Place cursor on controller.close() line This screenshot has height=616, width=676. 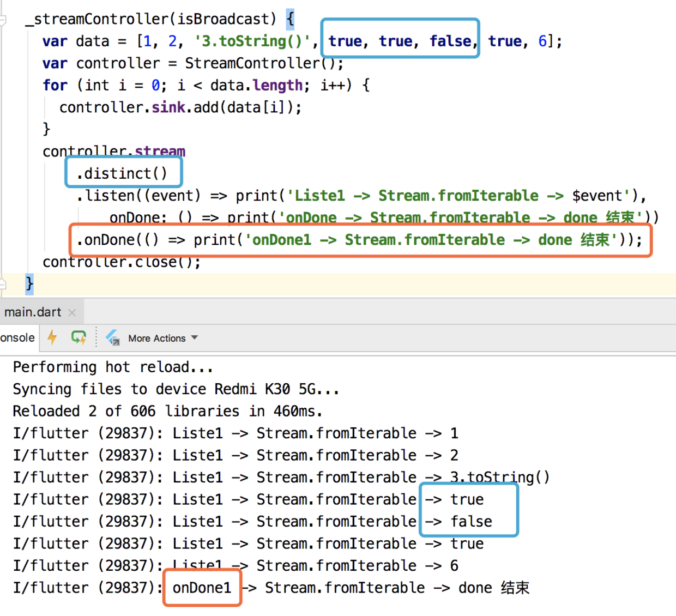122,262
